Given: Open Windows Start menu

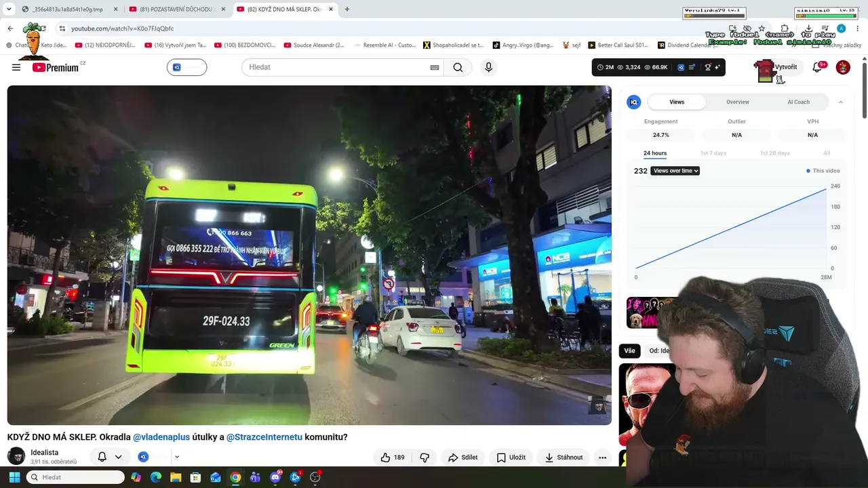Looking at the screenshot, I should coord(14,477).
